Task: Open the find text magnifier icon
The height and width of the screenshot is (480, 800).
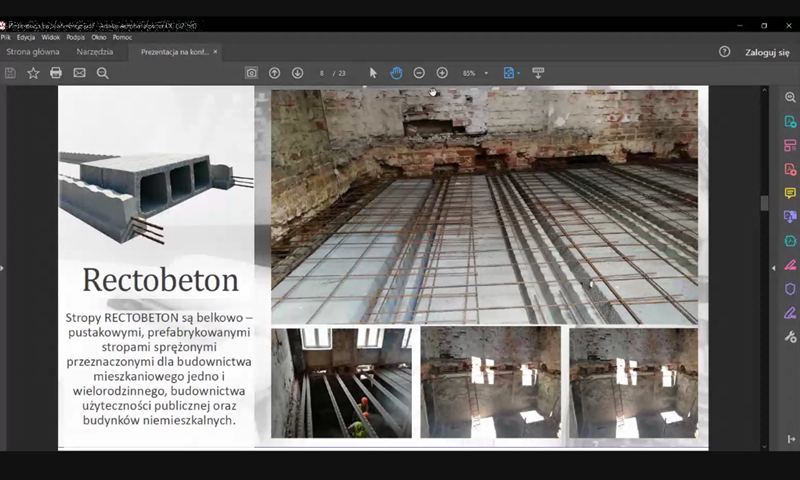Action: tap(103, 73)
